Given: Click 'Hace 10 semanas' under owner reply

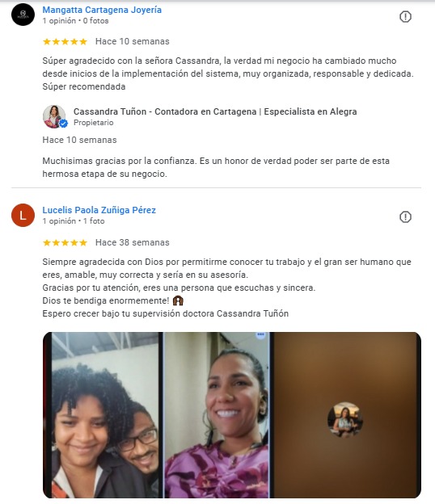Looking at the screenshot, I should [79, 140].
